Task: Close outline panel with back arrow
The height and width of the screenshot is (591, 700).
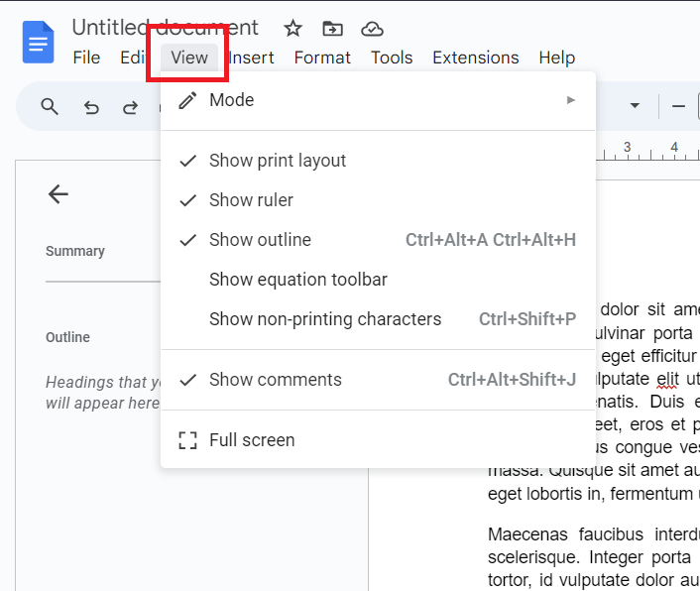Action: [x=58, y=194]
